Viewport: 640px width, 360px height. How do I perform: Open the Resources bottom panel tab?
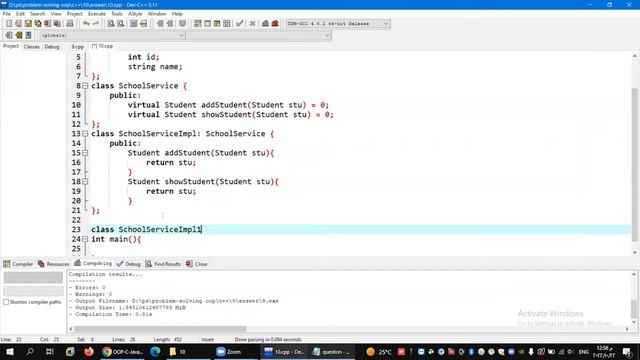54,264
